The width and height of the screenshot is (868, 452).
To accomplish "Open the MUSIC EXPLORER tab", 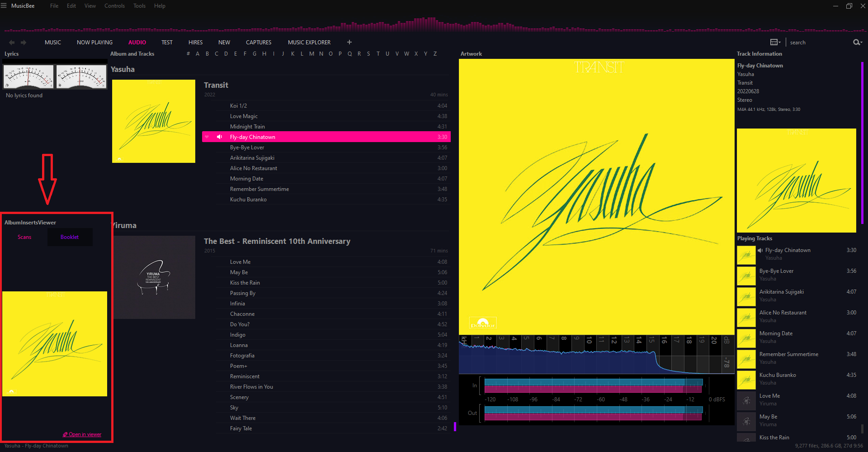I will click(x=309, y=43).
